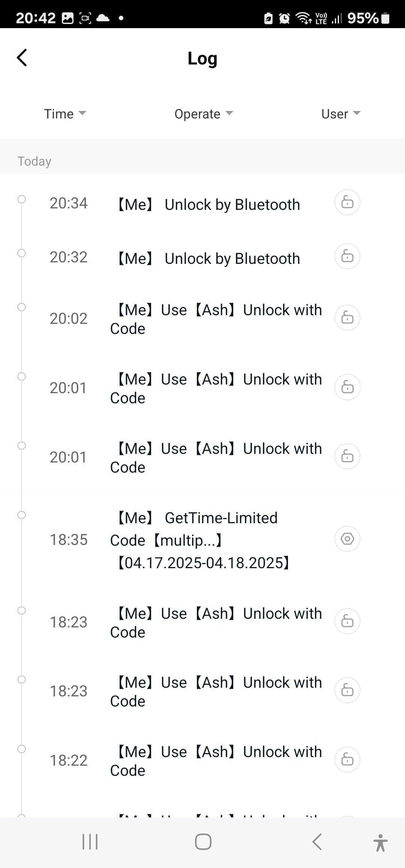Open recent apps from navigation bar
Image resolution: width=405 pixels, height=868 pixels.
point(90,842)
